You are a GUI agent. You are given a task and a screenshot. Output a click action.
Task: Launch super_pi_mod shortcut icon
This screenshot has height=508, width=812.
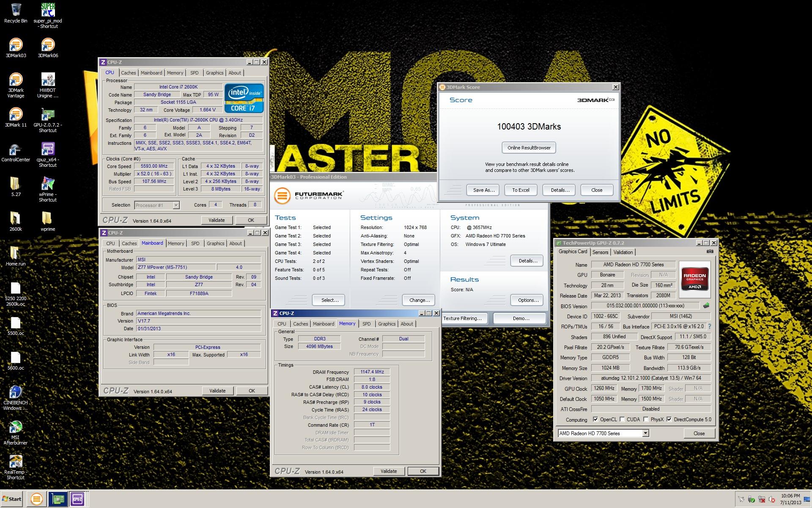click(48, 16)
